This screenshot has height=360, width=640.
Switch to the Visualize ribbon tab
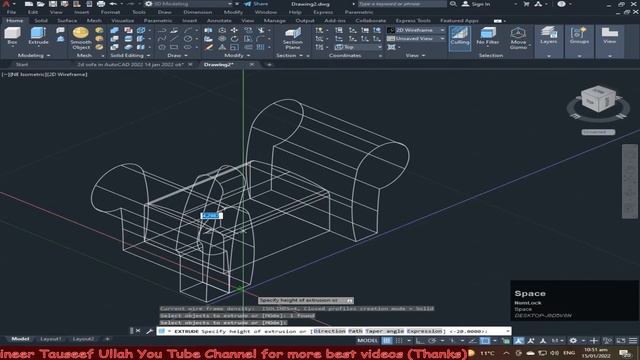[x=122, y=20]
